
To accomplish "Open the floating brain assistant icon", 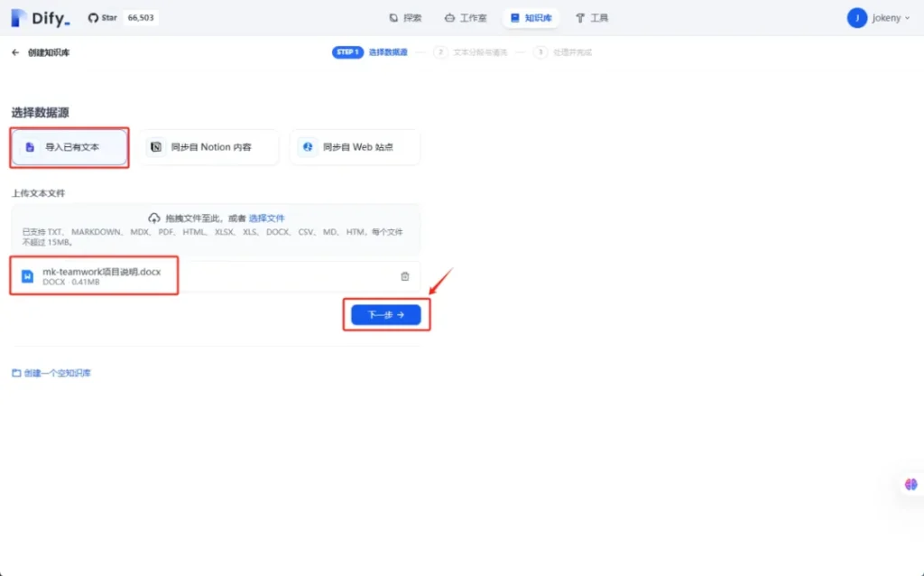I will pos(910,485).
